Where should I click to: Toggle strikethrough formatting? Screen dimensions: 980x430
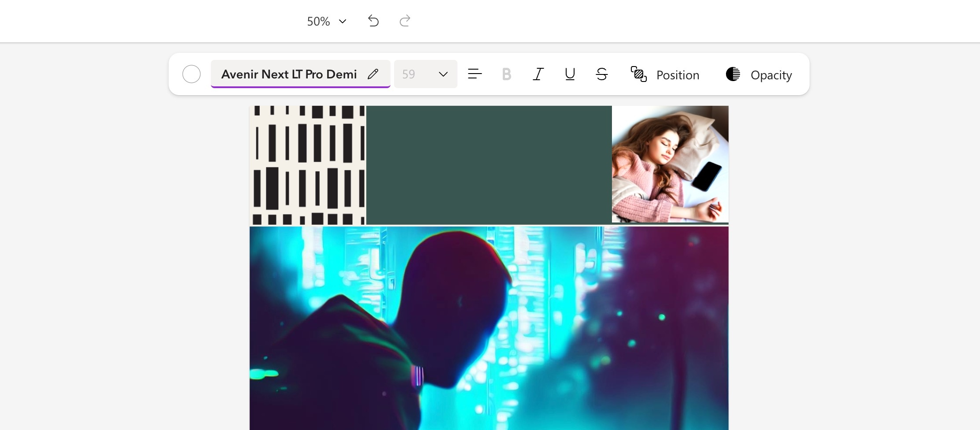602,74
